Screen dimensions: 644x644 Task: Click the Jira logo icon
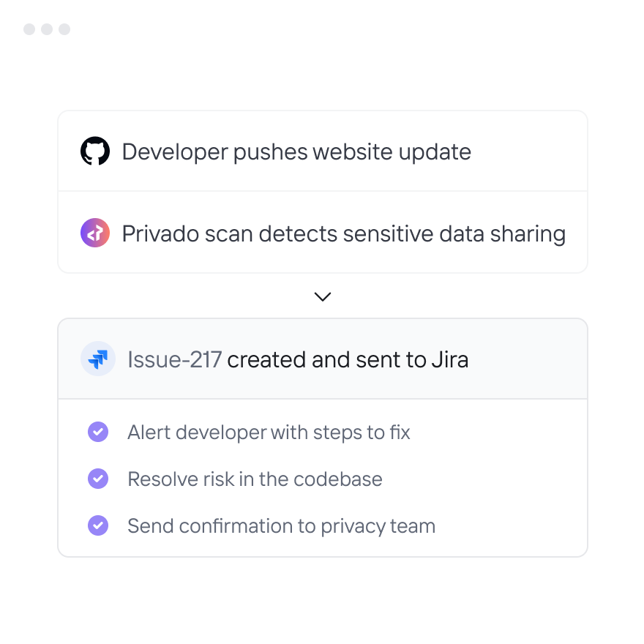[x=98, y=359]
